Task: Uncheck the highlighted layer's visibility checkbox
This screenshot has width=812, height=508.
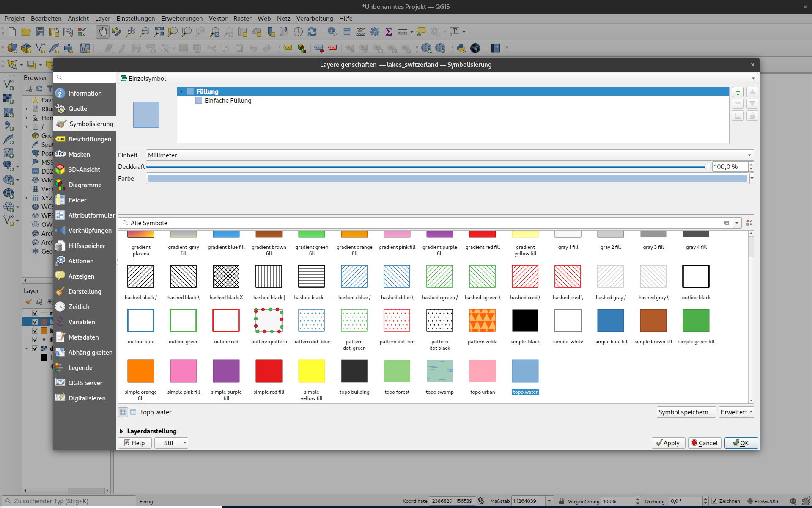Action: pos(35,322)
